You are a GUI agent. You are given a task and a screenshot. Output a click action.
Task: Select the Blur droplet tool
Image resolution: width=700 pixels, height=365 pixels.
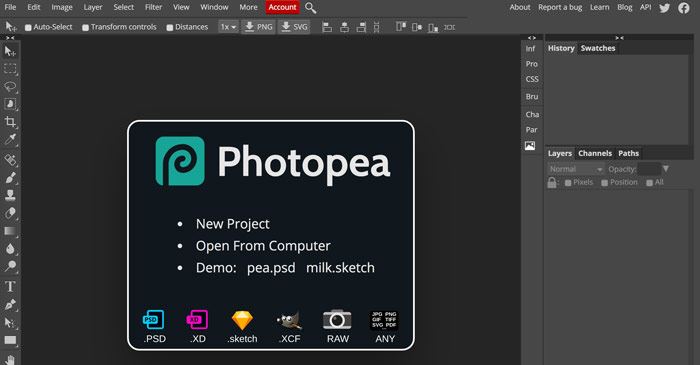[x=10, y=249]
